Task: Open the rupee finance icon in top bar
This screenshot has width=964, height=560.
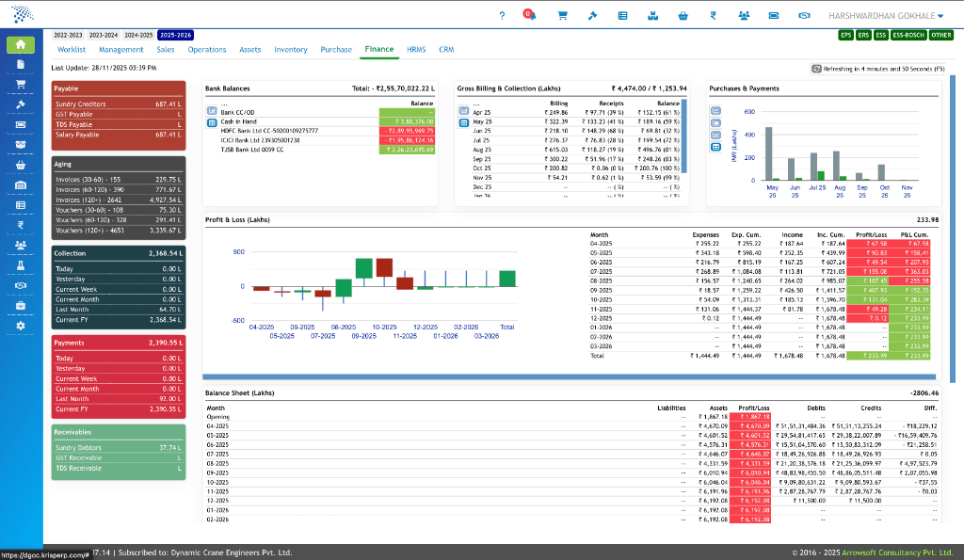Action: point(714,15)
